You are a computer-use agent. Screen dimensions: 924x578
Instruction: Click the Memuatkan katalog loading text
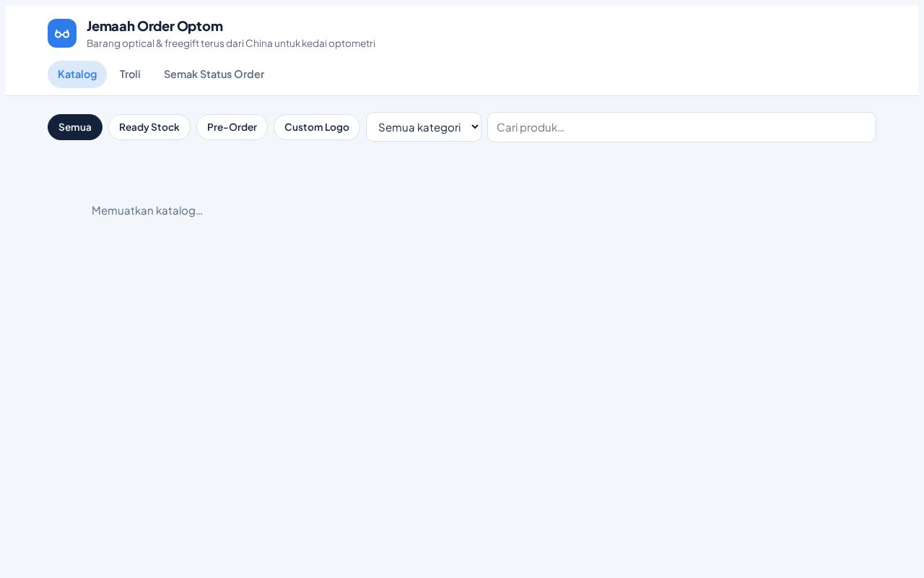[147, 210]
